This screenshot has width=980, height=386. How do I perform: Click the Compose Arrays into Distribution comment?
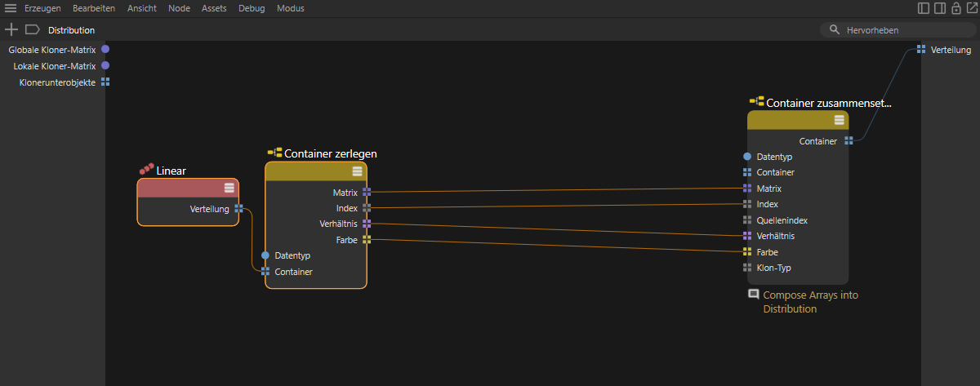click(x=809, y=302)
